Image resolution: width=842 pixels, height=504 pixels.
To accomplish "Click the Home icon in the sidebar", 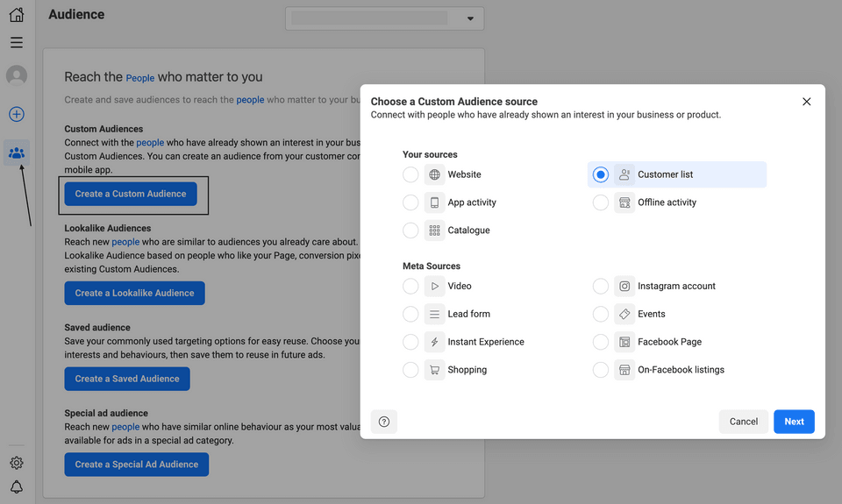I will click(17, 14).
